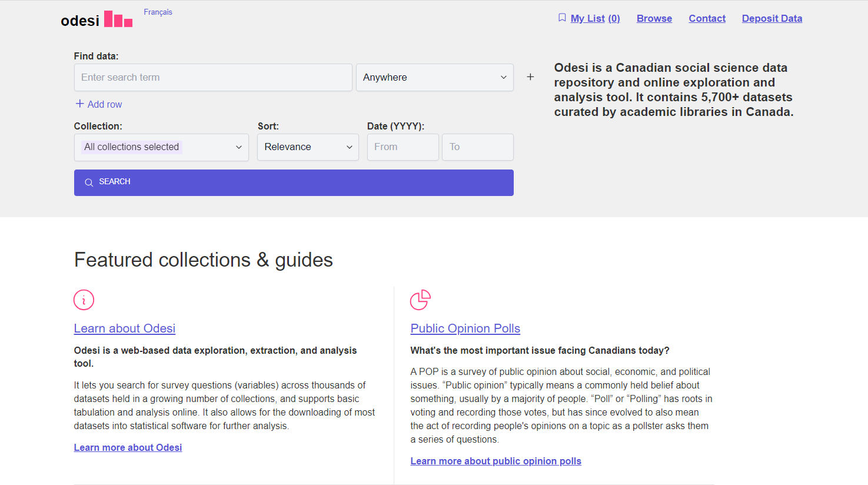The height and width of the screenshot is (485, 868).
Task: Click the odesi logo
Action: pyautogui.click(x=97, y=19)
